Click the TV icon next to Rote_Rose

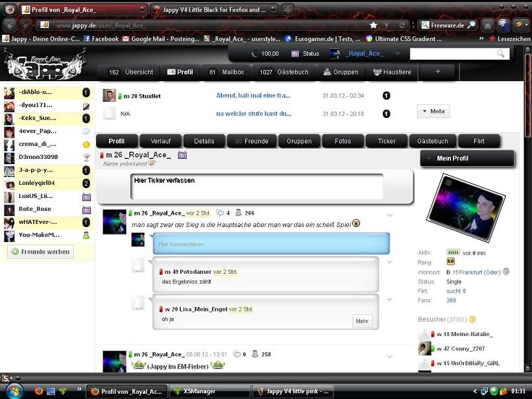(x=86, y=210)
